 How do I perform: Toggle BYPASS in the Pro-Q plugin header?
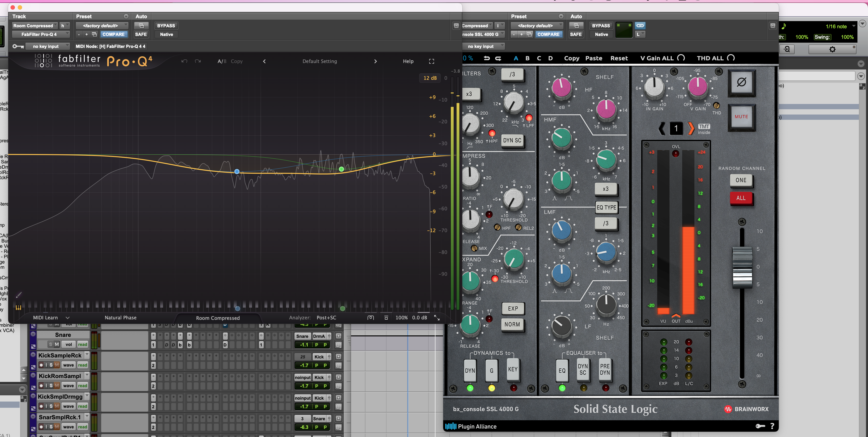[x=166, y=26]
